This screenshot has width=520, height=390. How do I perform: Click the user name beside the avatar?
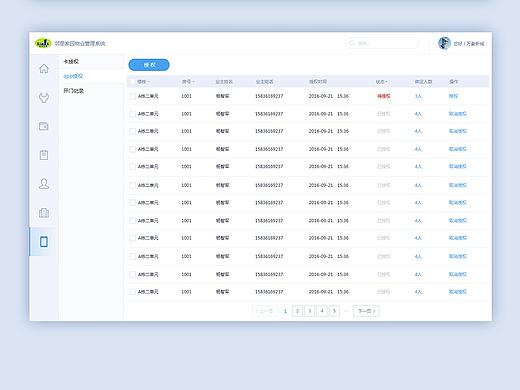tap(469, 44)
